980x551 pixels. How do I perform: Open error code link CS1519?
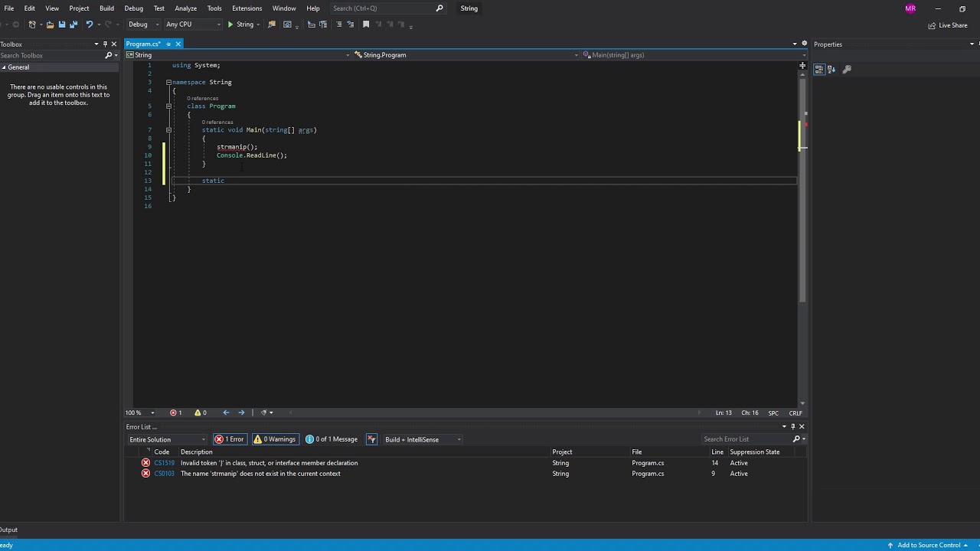[x=164, y=463]
